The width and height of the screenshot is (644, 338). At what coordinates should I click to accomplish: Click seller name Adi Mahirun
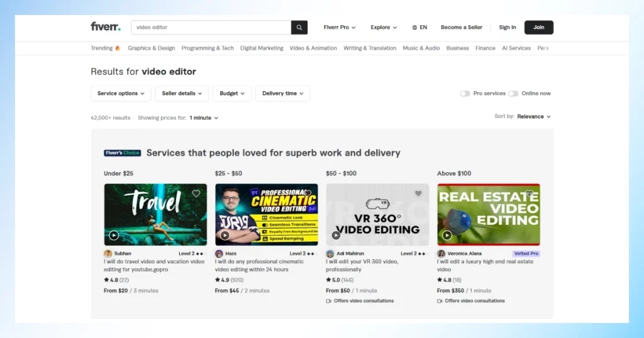pyautogui.click(x=350, y=254)
